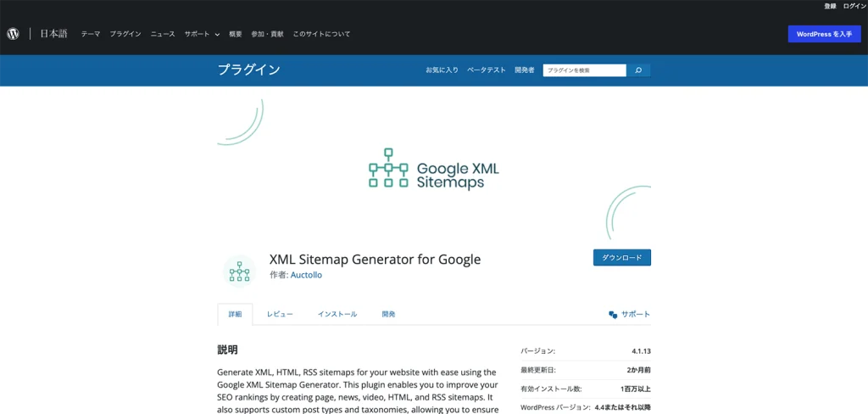Open お気に入り link
868x414 pixels.
tap(442, 70)
